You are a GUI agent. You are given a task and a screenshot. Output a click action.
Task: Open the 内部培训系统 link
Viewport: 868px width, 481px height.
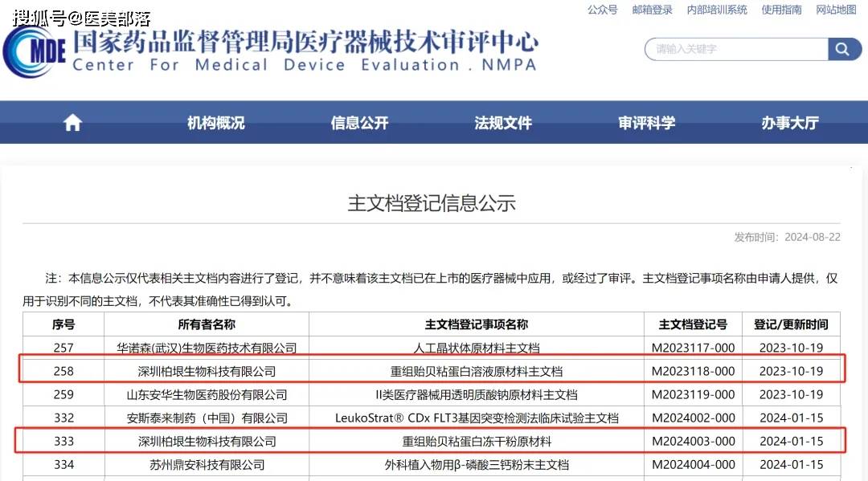point(717,10)
